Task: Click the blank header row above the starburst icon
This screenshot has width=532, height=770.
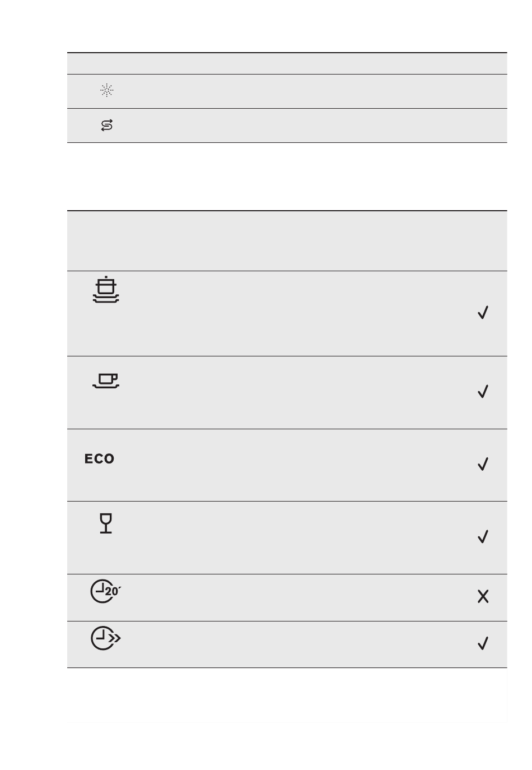Action: tap(287, 63)
